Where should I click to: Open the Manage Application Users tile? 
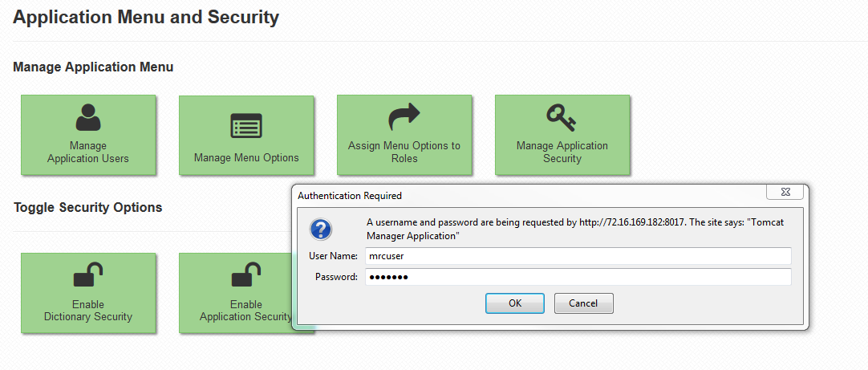[88, 135]
